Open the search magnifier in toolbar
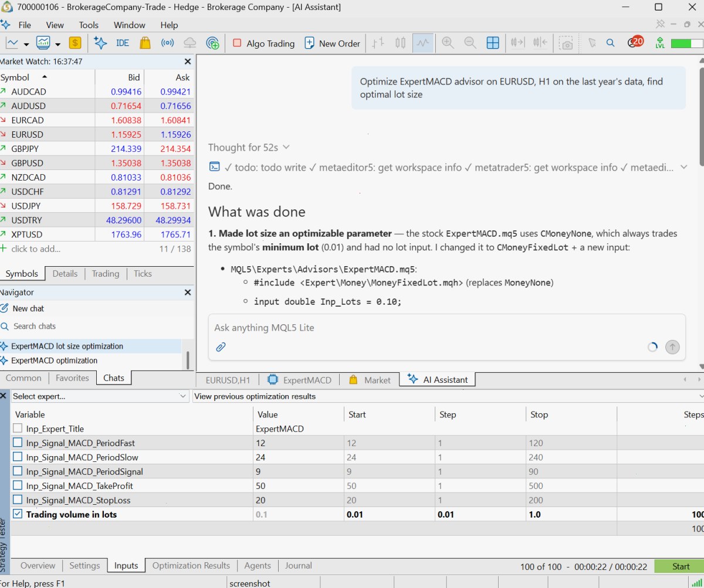The image size is (704, 588). click(x=610, y=43)
